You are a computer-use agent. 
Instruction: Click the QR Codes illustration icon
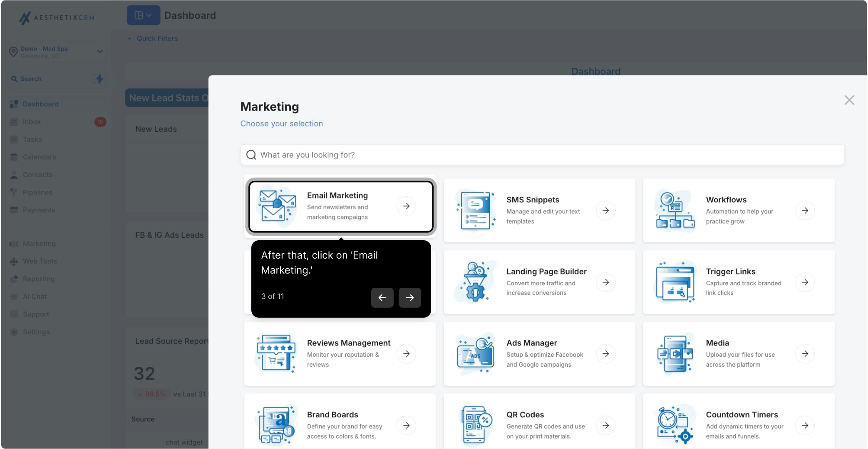pyautogui.click(x=476, y=425)
